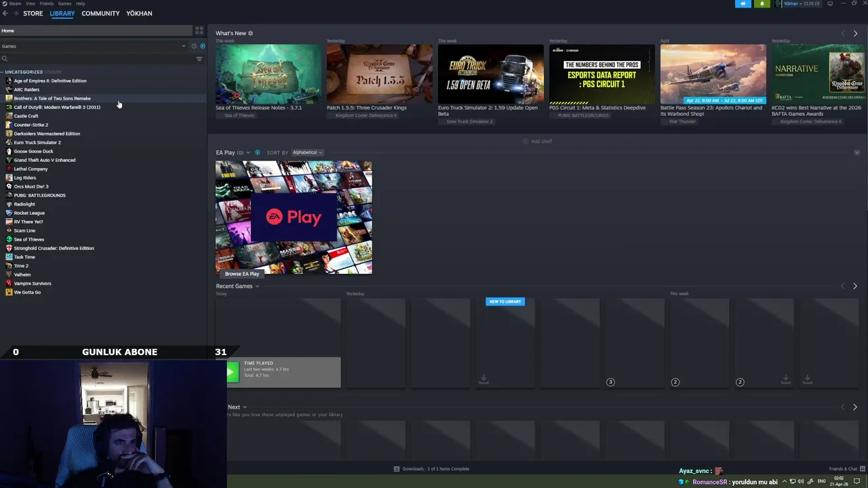Open the Help menu
Image resolution: width=868 pixels, height=488 pixels.
pos(80,3)
